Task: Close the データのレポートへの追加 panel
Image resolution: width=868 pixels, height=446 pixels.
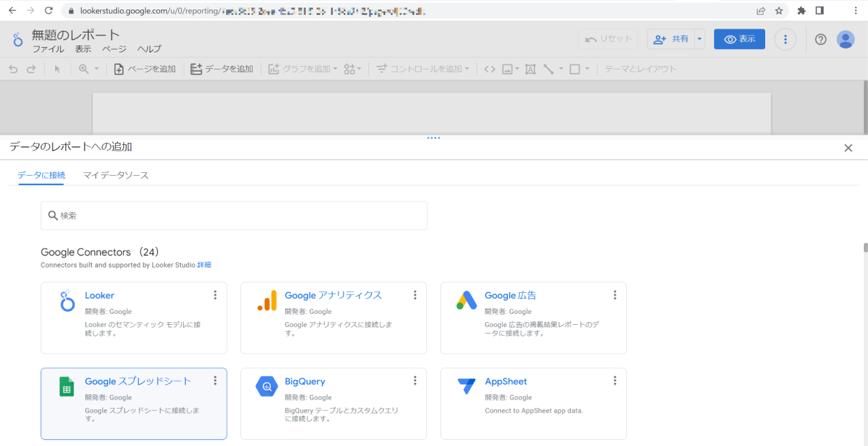Action: [848, 147]
